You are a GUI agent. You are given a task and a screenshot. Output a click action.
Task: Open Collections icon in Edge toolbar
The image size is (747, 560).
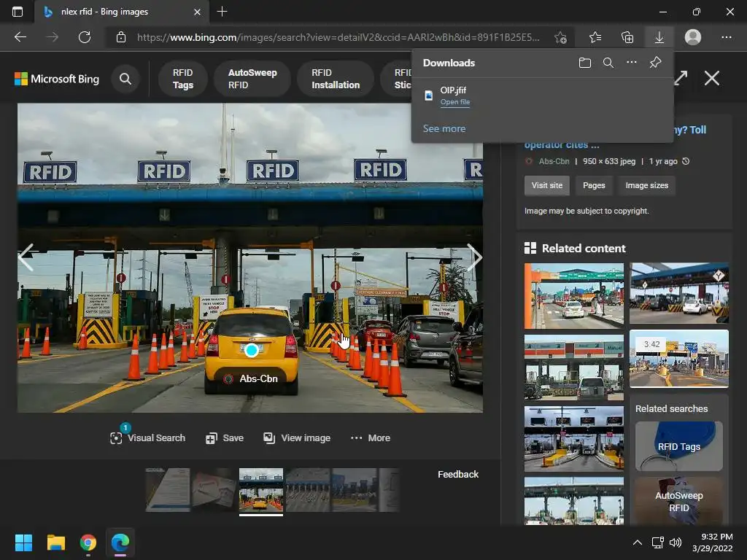pyautogui.click(x=627, y=37)
